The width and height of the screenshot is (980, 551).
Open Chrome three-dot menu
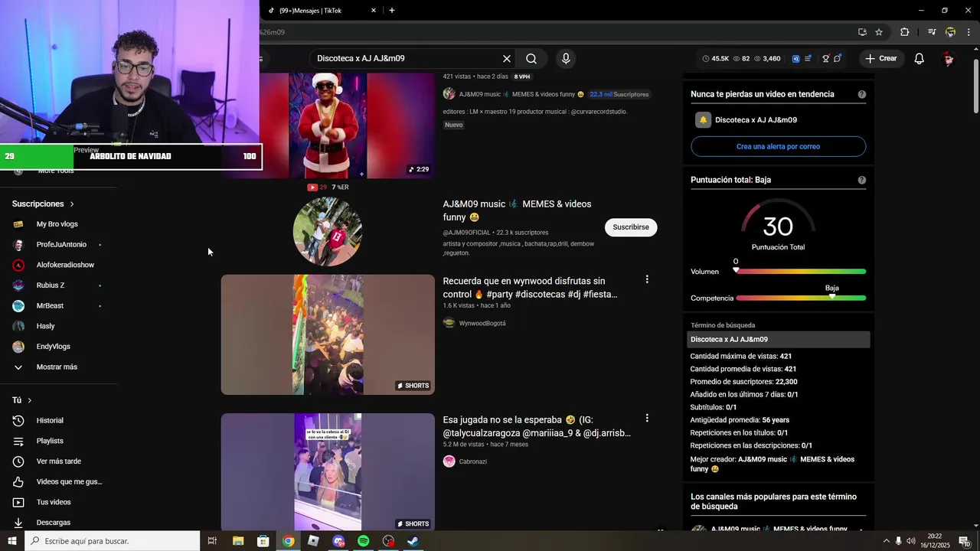(x=969, y=32)
